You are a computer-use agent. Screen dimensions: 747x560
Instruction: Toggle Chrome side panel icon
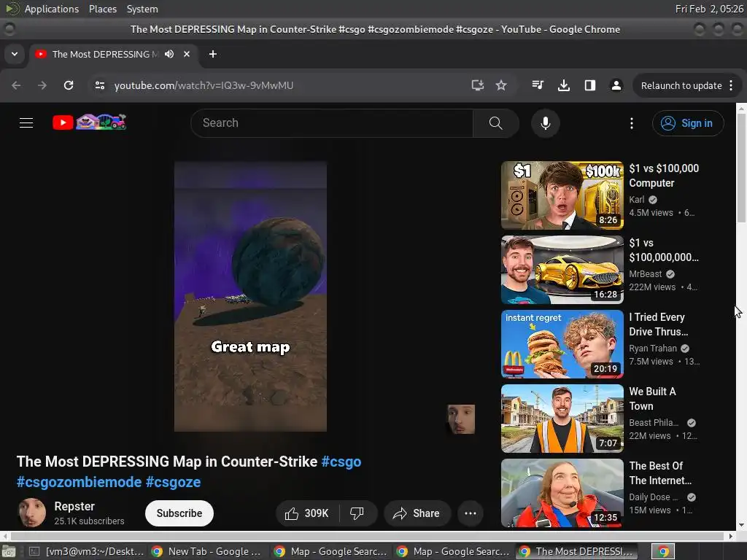click(589, 85)
